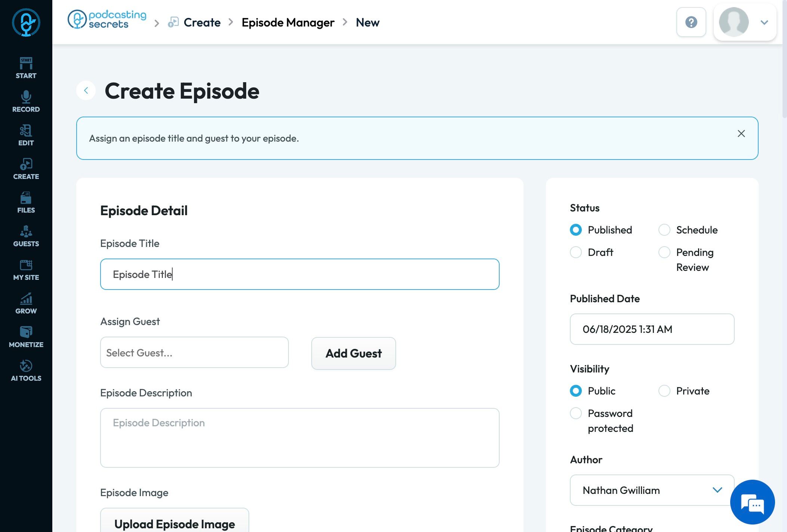Set visibility to Private
Viewport: 787px width, 532px height.
click(664, 391)
